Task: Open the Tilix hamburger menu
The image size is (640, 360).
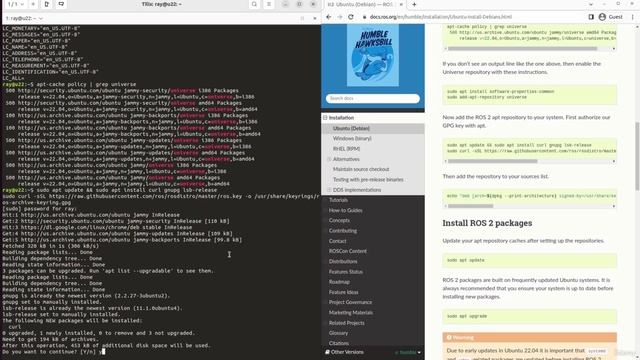Action: pos(269,4)
